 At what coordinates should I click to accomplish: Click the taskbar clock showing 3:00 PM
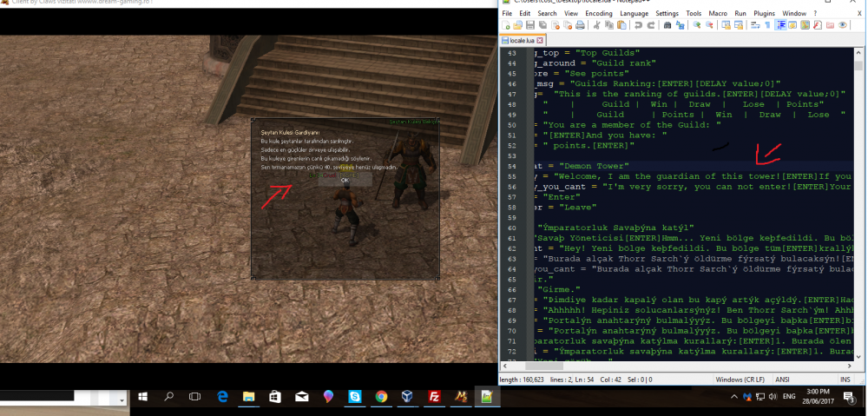pos(818,396)
